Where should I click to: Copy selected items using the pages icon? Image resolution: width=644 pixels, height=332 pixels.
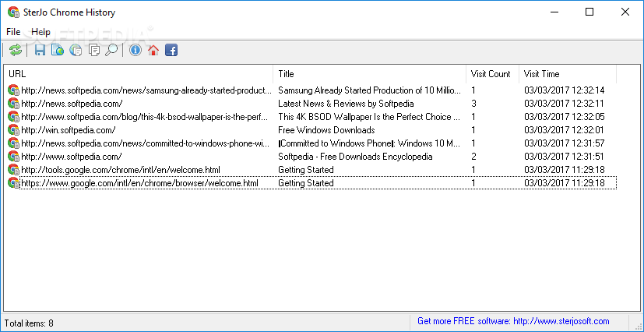(94, 50)
